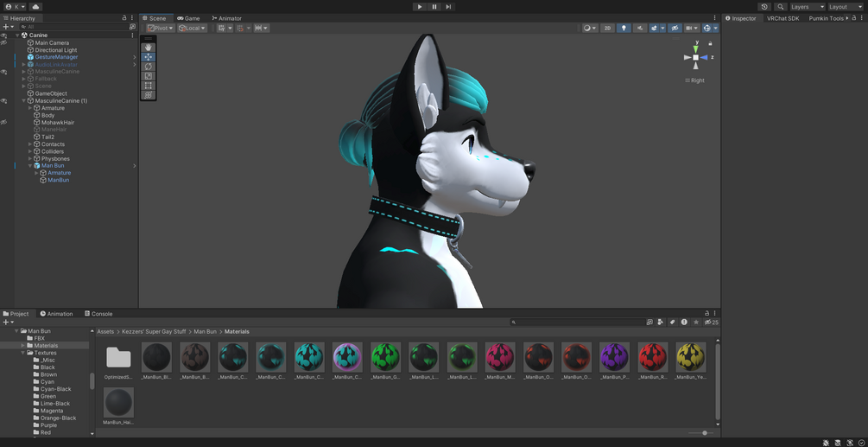Image resolution: width=868 pixels, height=447 pixels.
Task: Switch to the Console tab
Action: coord(98,314)
